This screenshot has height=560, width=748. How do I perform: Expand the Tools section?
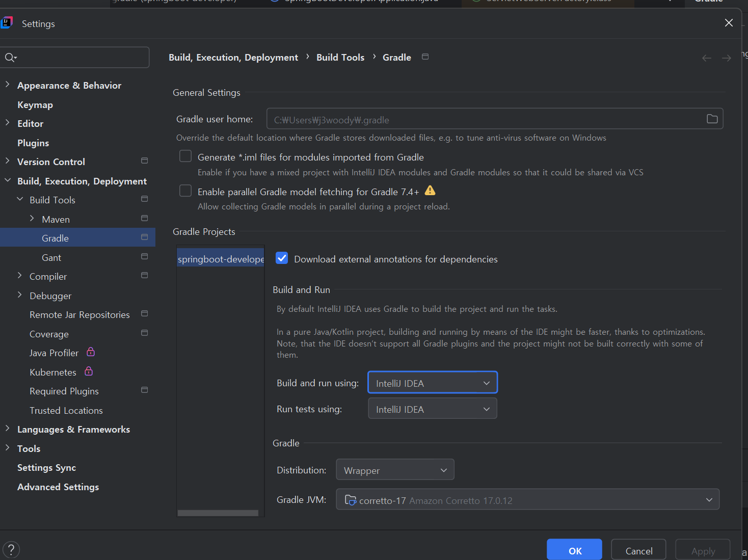[x=8, y=448]
